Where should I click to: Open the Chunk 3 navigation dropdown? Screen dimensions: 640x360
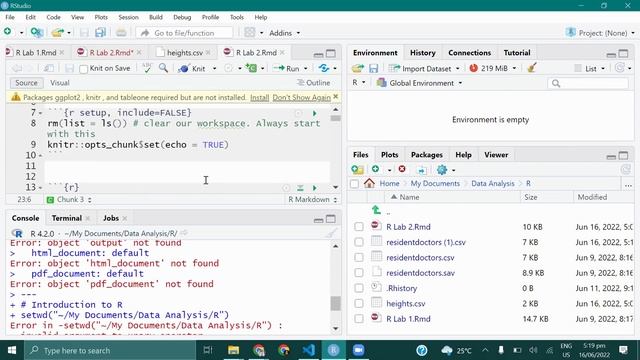(x=69, y=200)
